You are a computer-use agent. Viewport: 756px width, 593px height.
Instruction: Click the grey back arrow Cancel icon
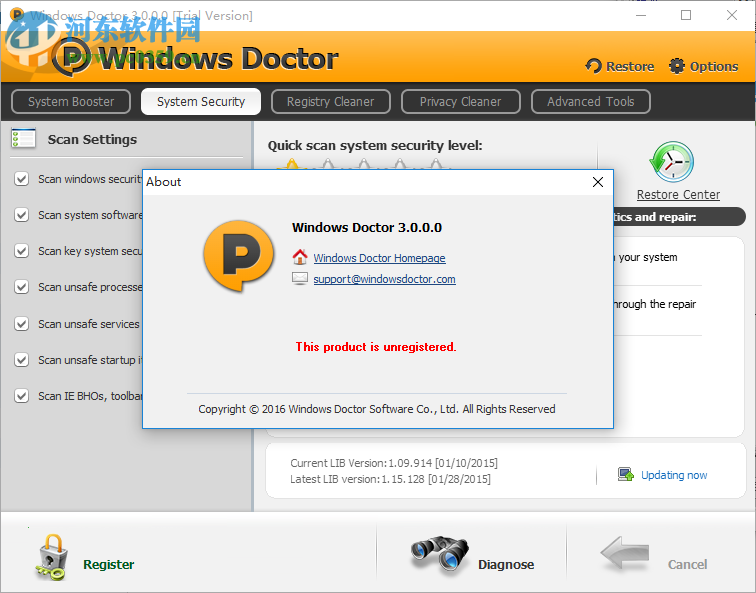[625, 554]
